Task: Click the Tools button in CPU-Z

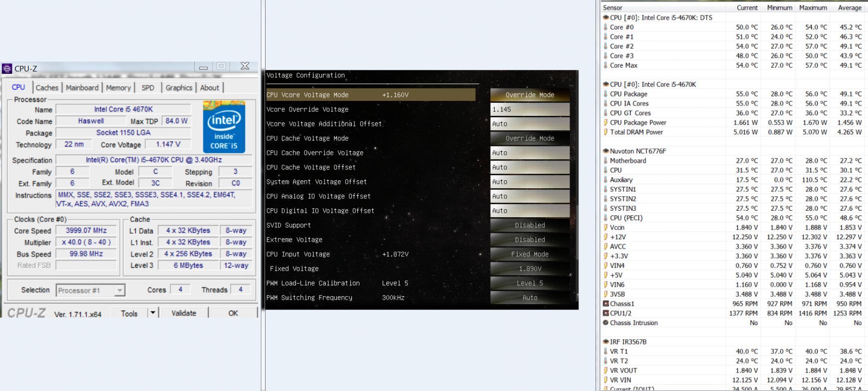Action: pos(129,314)
